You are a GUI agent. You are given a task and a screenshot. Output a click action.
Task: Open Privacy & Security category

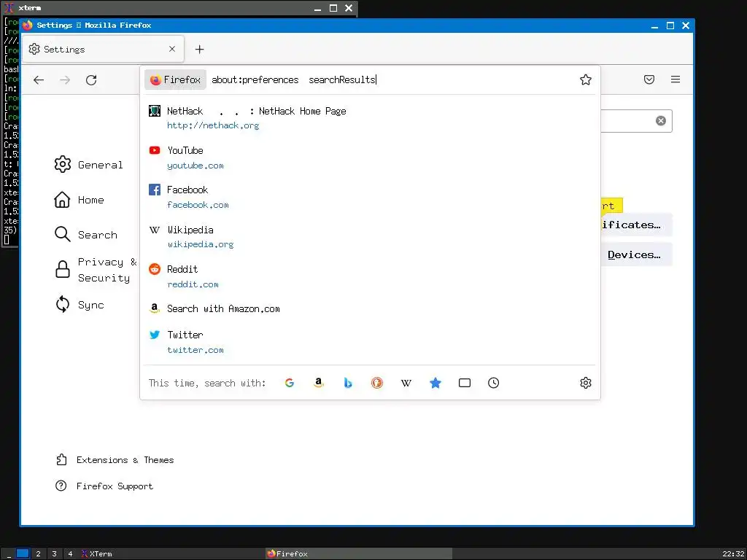point(96,270)
